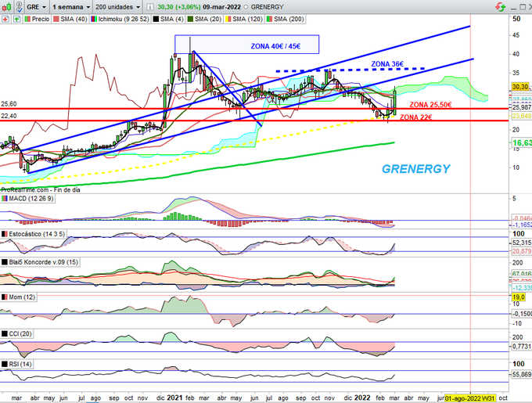
Task: Click the RSI (14) panel label
Action: pos(17,364)
